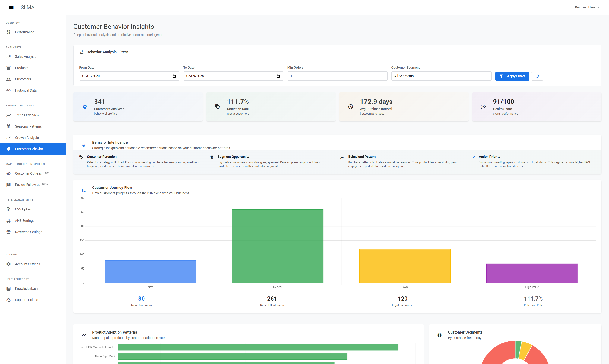Open the From Date calendar picker icon
The height and width of the screenshot is (364, 609).
coord(174,76)
